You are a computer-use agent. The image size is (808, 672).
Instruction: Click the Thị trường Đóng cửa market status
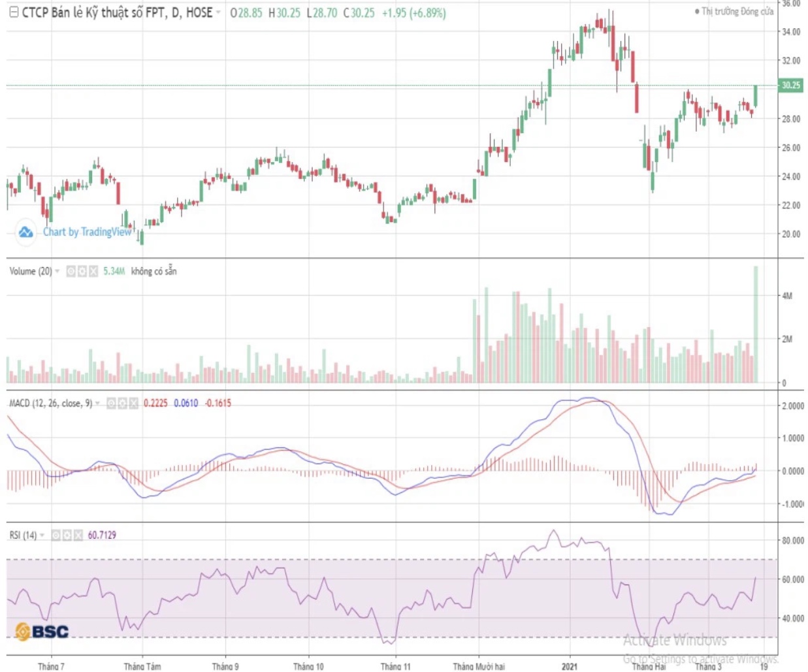pos(737,12)
